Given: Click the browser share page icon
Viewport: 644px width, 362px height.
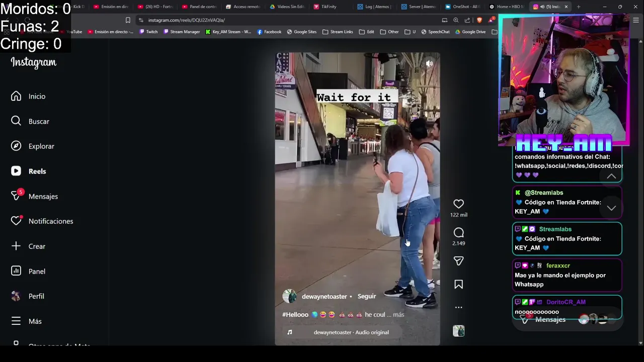Looking at the screenshot, I should pos(467,20).
